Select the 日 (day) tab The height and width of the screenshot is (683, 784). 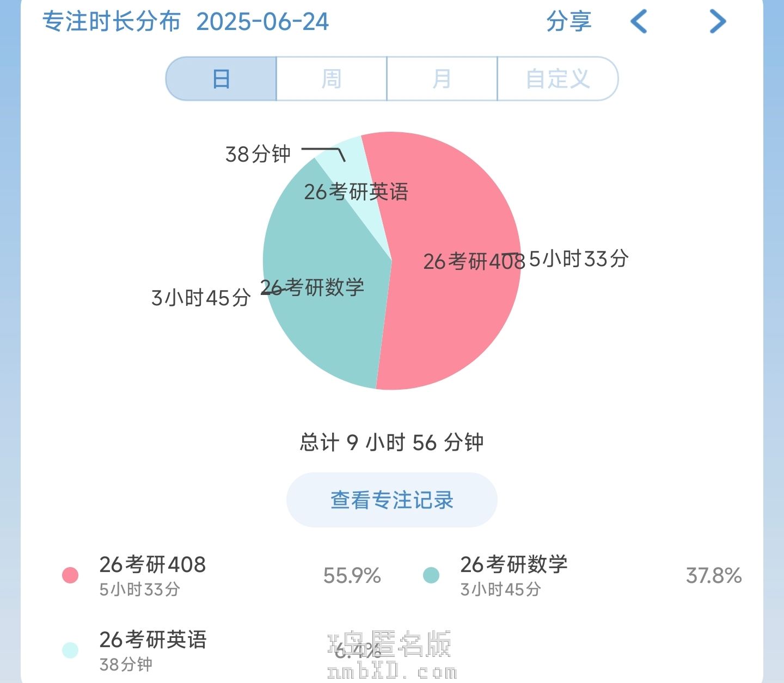click(221, 79)
